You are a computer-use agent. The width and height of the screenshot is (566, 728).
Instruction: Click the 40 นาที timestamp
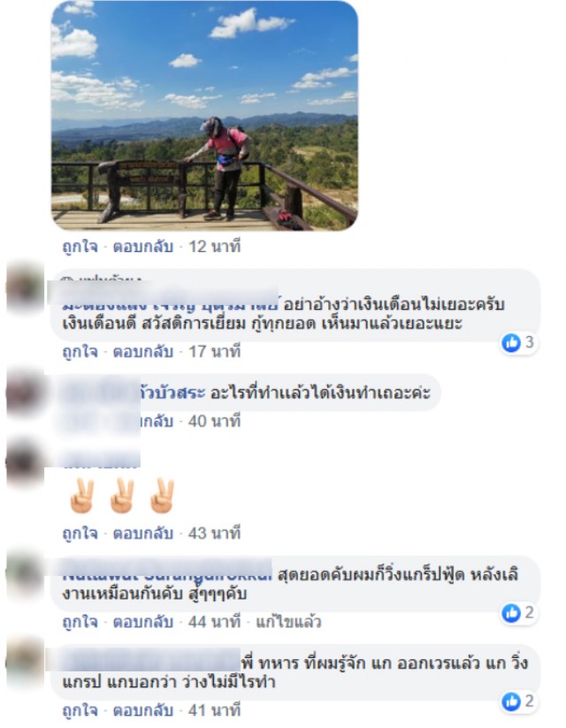(214, 421)
